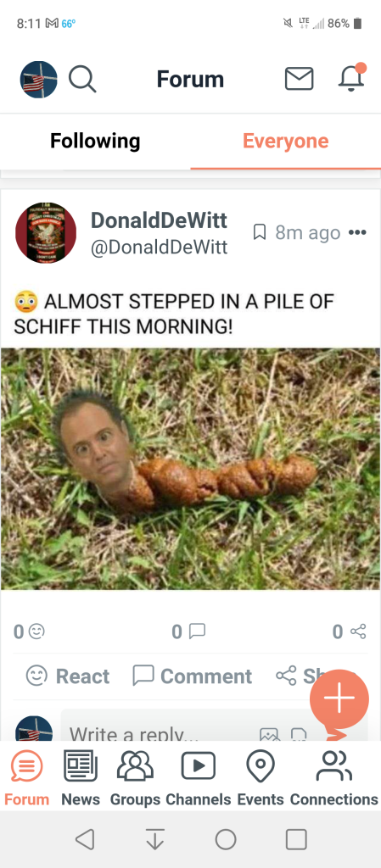This screenshot has width=381, height=868.
Task: Open the messages envelope icon
Action: point(299,79)
